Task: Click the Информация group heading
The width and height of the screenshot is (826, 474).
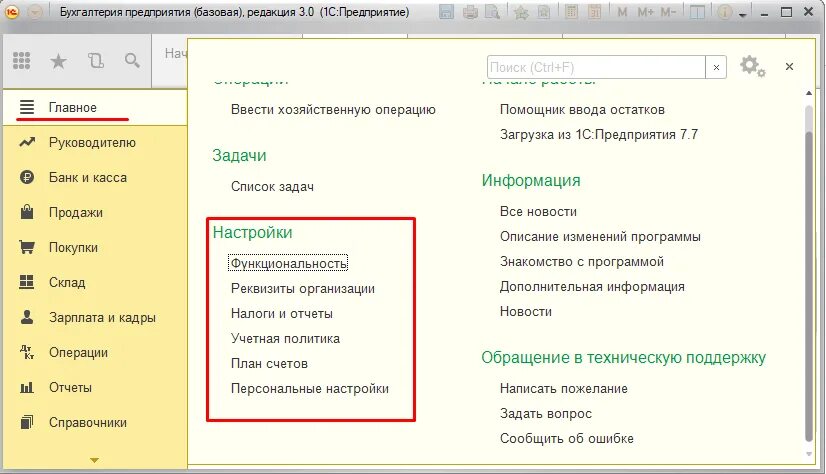Action: pos(531,181)
